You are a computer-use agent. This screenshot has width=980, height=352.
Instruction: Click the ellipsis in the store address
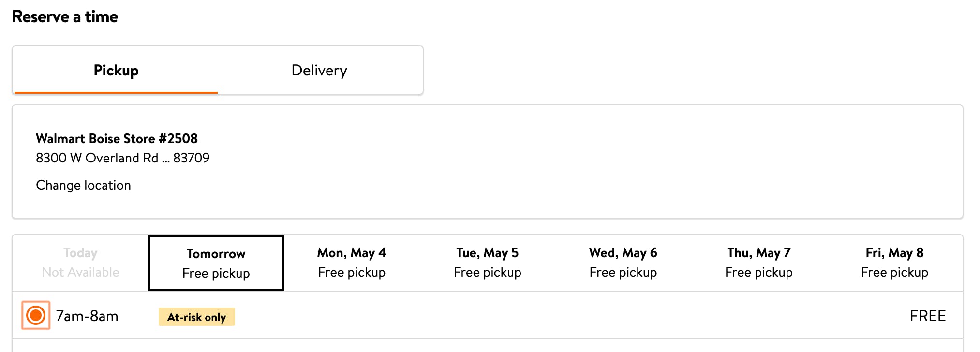(x=166, y=159)
